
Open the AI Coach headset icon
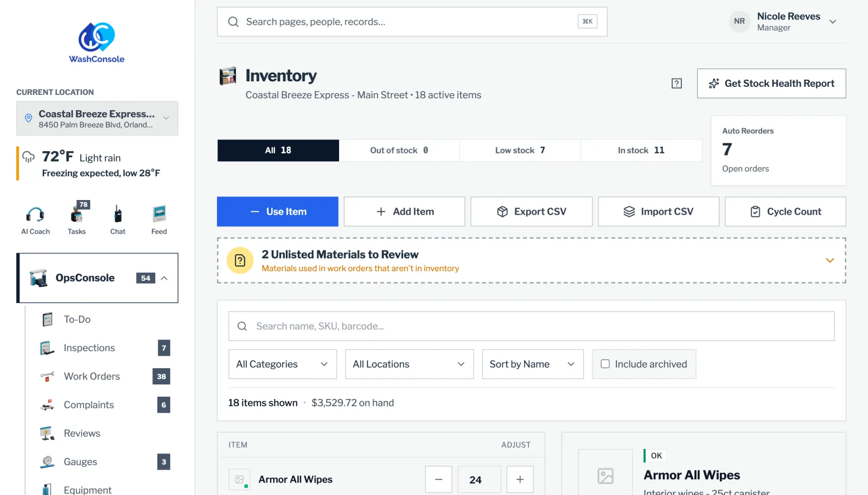35,215
